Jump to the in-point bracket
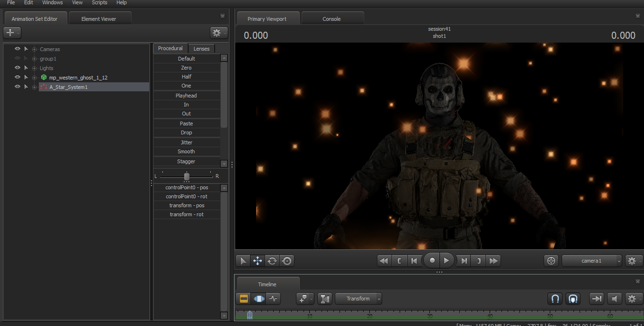 click(x=399, y=261)
